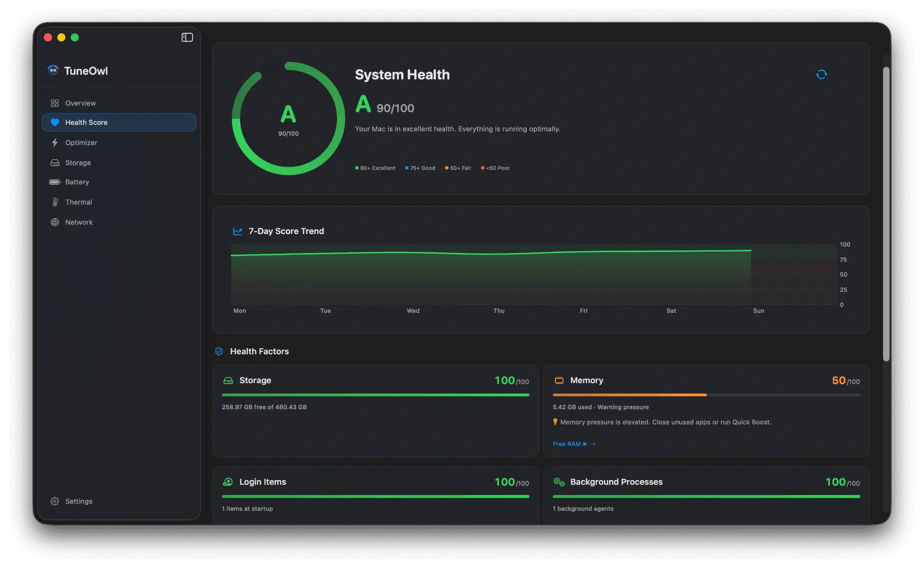Click the vertical scrollbar on the right
The height and width of the screenshot is (568, 924).
(x=886, y=214)
